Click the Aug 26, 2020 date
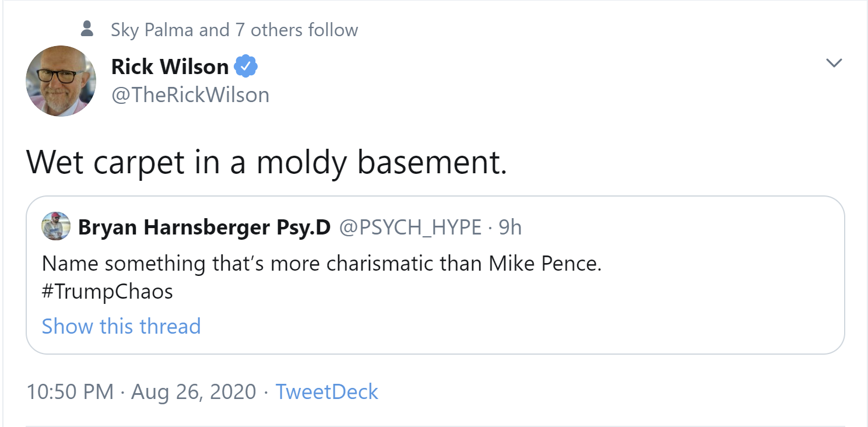 [194, 391]
